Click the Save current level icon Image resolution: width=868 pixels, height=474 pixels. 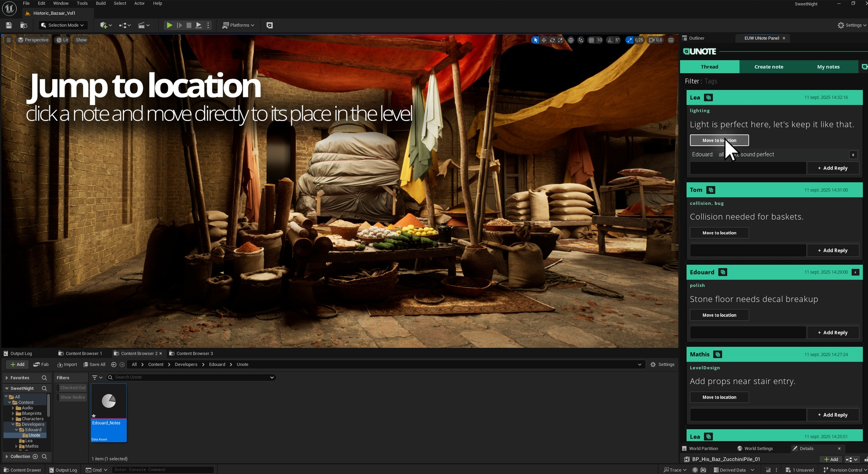tap(9, 25)
